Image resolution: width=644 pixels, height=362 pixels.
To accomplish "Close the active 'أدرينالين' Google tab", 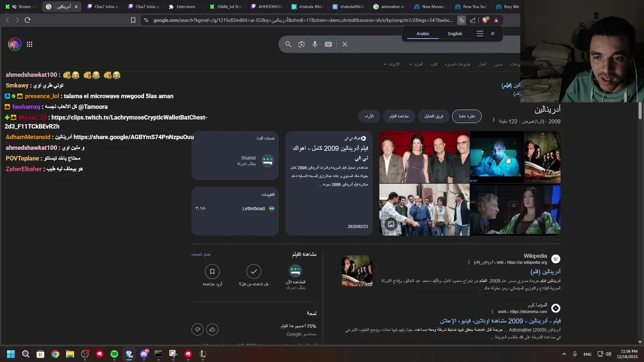I will 76,7.
